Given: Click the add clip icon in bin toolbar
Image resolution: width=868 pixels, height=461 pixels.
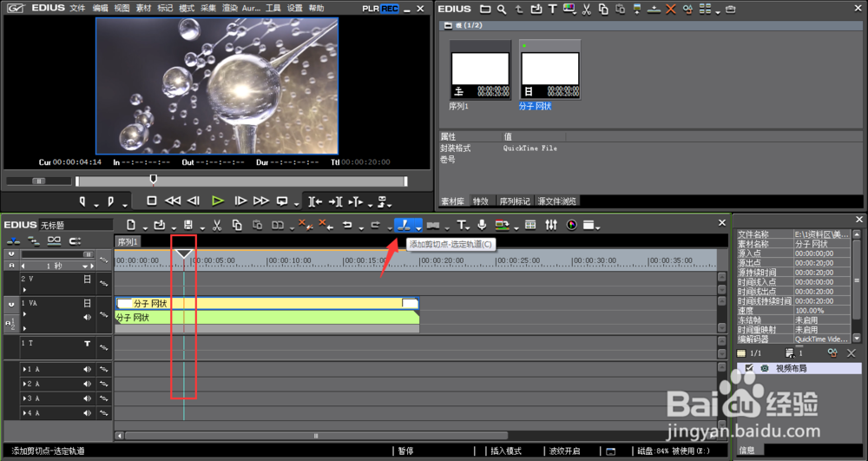Looking at the screenshot, I should click(x=536, y=9).
